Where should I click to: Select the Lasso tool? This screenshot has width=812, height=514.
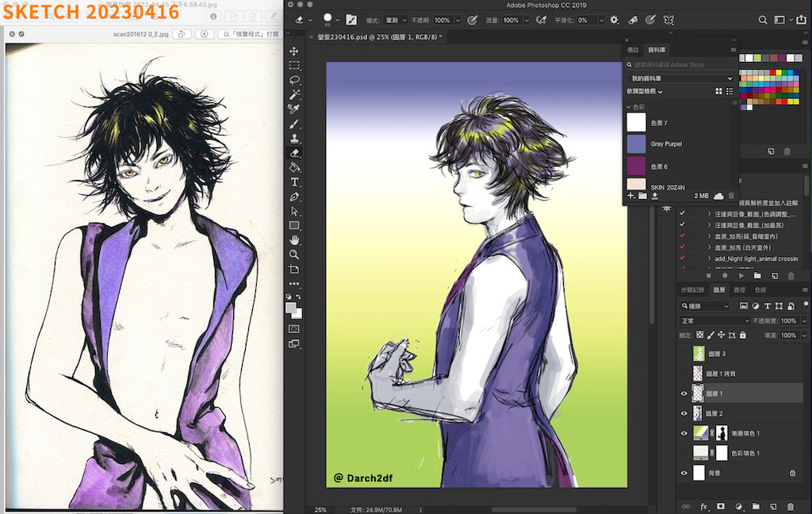click(294, 80)
